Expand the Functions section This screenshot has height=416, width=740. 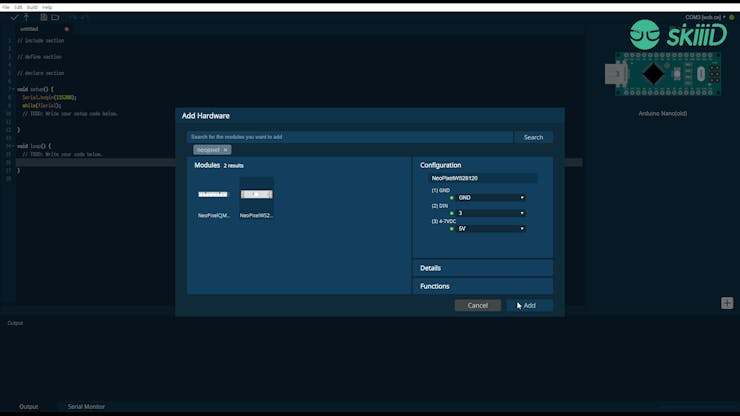483,286
